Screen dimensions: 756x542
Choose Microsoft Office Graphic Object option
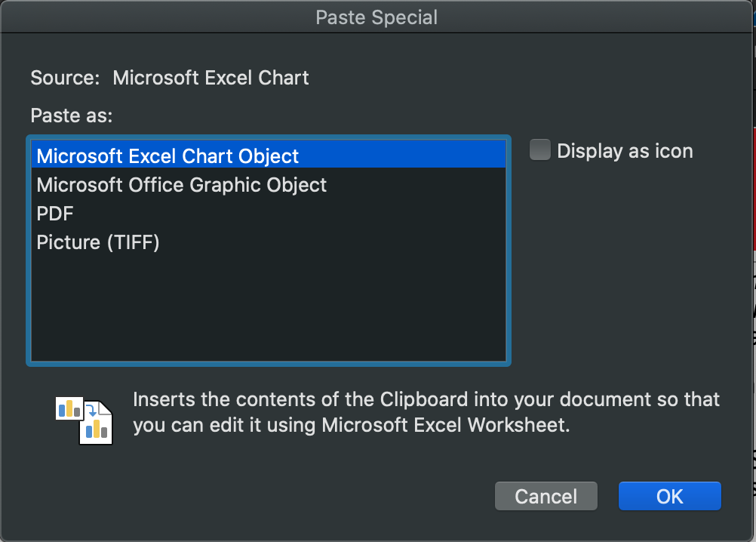[x=182, y=185]
